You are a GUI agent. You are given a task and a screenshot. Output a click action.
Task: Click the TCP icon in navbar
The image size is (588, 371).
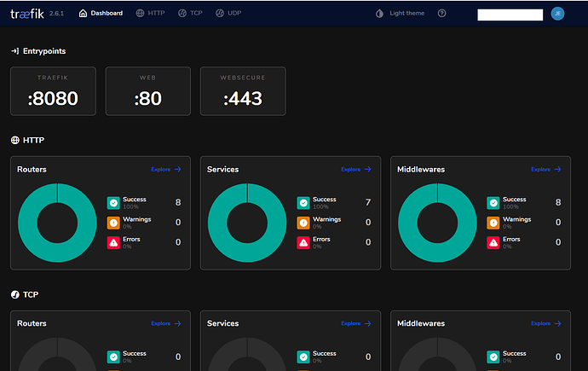(182, 13)
